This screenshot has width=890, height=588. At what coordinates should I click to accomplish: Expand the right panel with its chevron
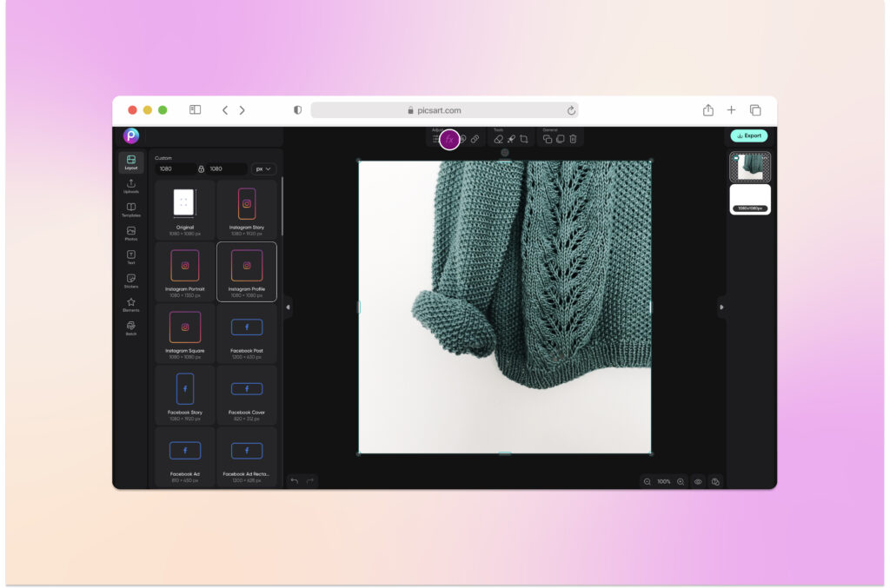(x=721, y=308)
